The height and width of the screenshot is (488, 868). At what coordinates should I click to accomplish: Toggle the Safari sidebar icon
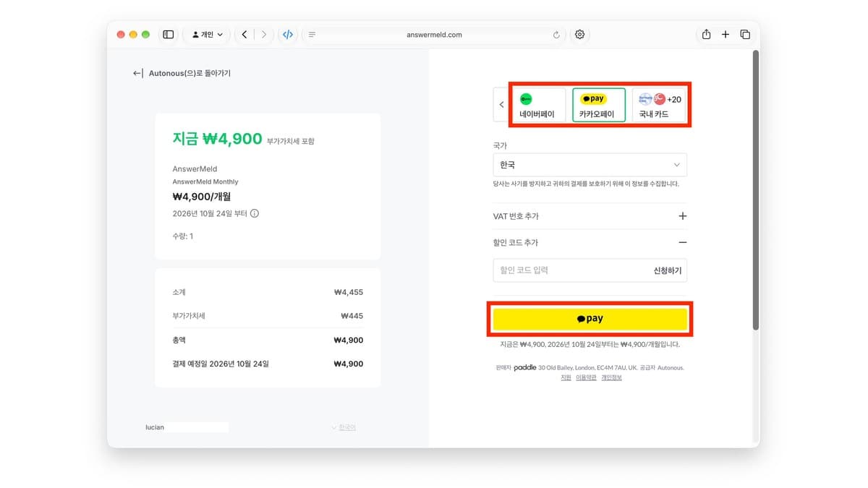click(x=169, y=34)
